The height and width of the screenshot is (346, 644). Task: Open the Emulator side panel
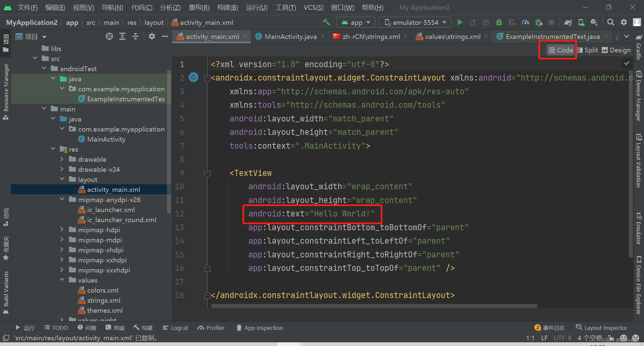[x=639, y=229]
